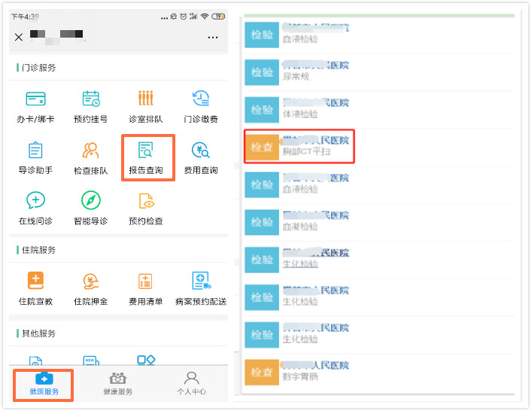This screenshot has height=411, width=532.
Task: Open the three-dot more options menu
Action: [213, 38]
